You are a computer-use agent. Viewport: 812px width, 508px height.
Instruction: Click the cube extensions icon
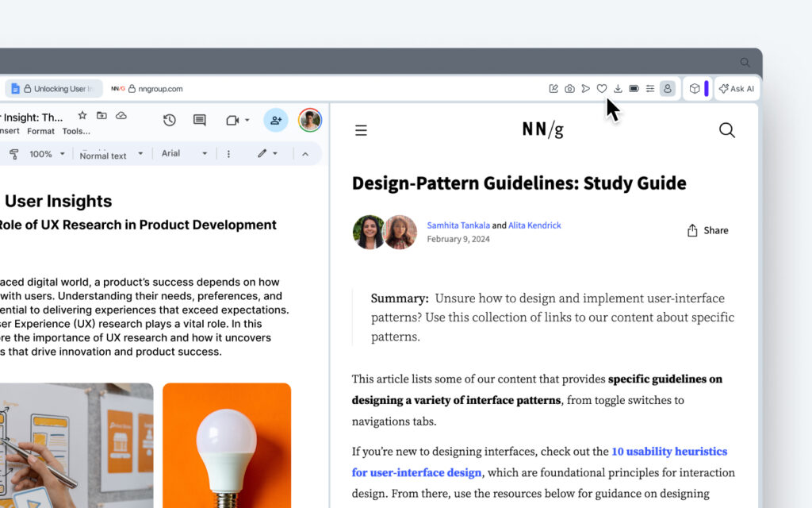pos(695,89)
